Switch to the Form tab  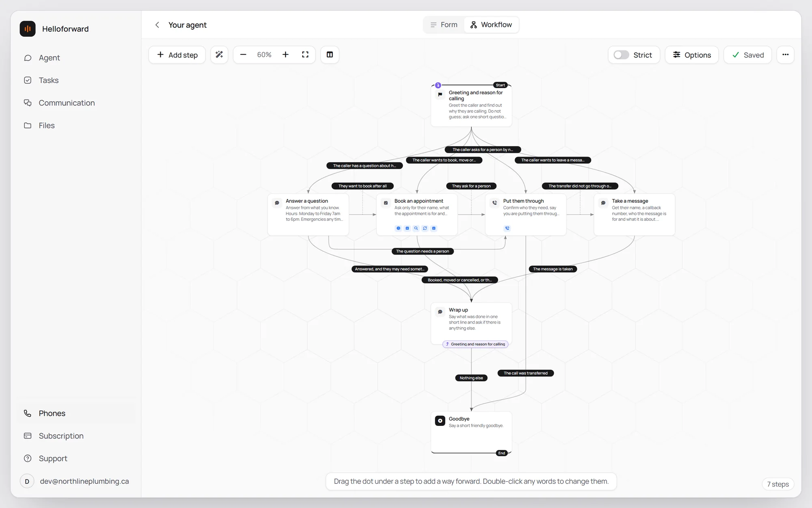tap(444, 25)
